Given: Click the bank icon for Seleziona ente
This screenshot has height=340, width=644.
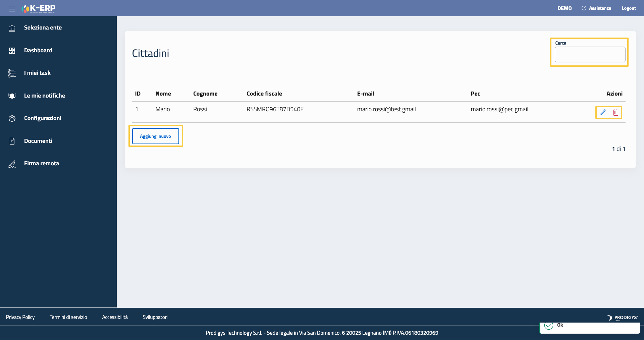Looking at the screenshot, I should [12, 28].
